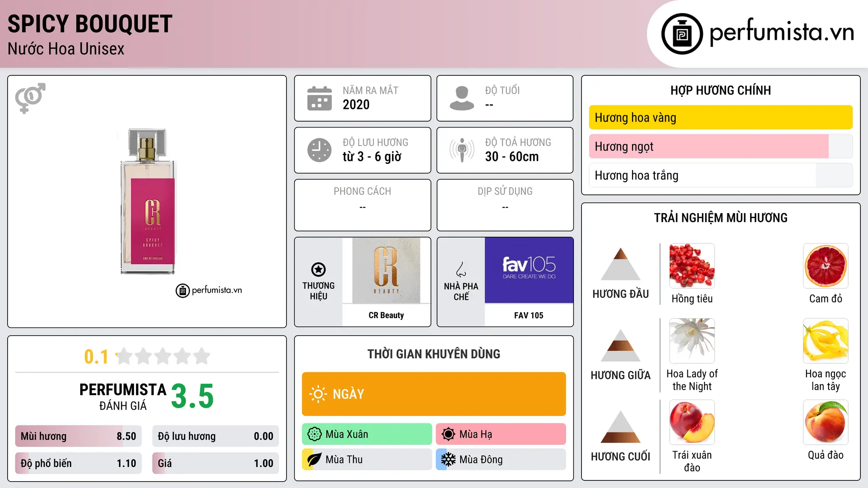Click the Hương cuối pyramid icon

[x=620, y=427]
